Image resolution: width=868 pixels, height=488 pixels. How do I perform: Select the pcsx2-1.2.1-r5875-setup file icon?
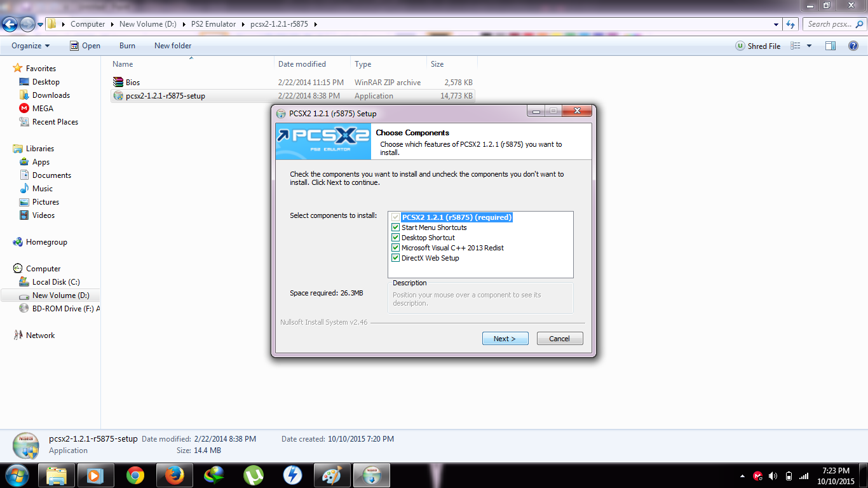pyautogui.click(x=118, y=96)
